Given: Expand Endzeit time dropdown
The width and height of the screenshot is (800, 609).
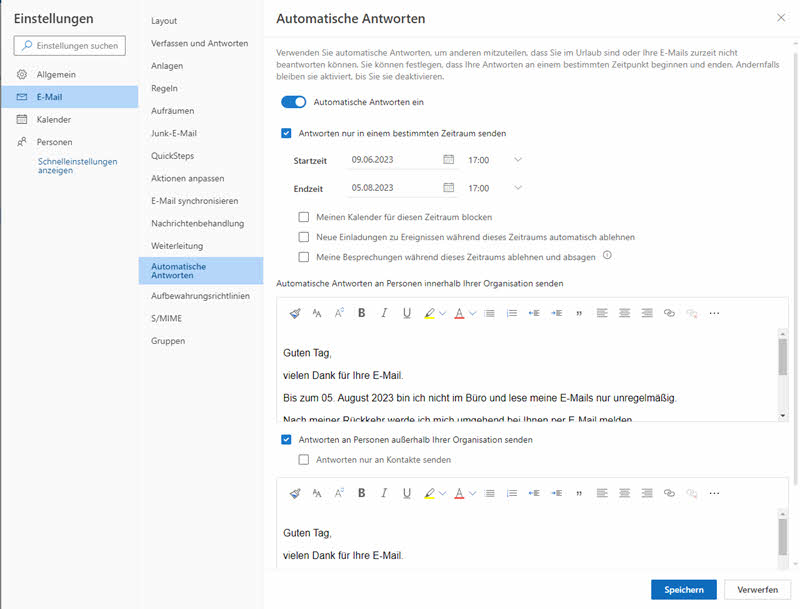Looking at the screenshot, I should [x=518, y=188].
